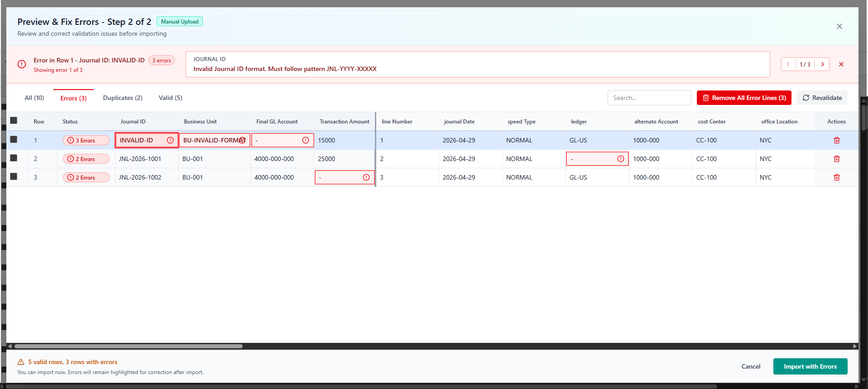Click the Business Unit column header
Viewport: 868px width, 389px height.
pos(200,122)
